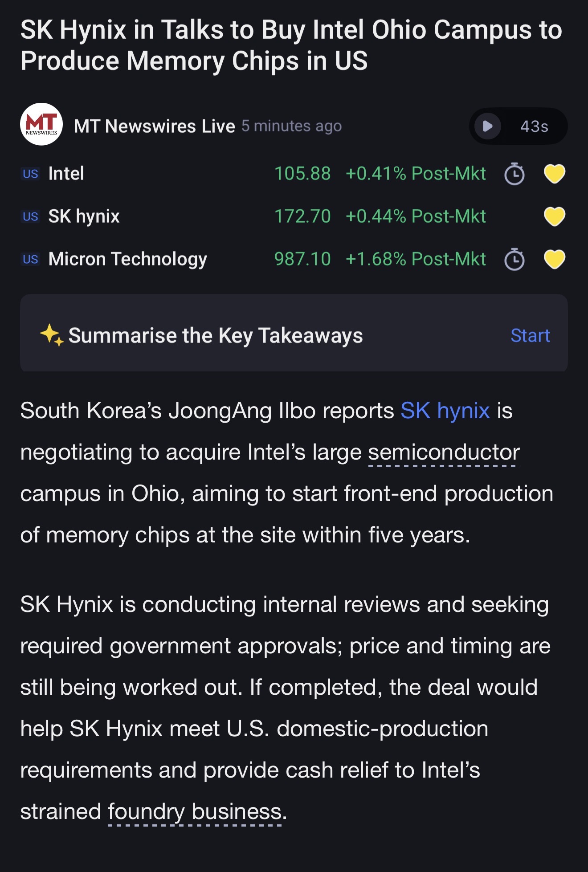The height and width of the screenshot is (872, 588).
Task: Click the US market badge for Micron
Action: pyautogui.click(x=30, y=259)
